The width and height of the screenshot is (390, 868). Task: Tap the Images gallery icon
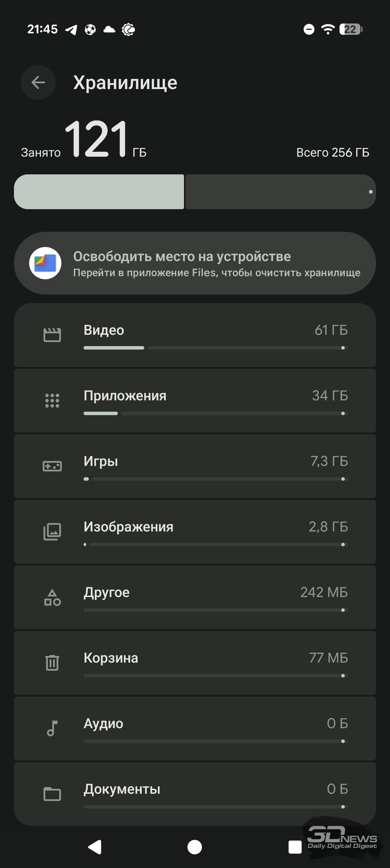pyautogui.click(x=52, y=532)
